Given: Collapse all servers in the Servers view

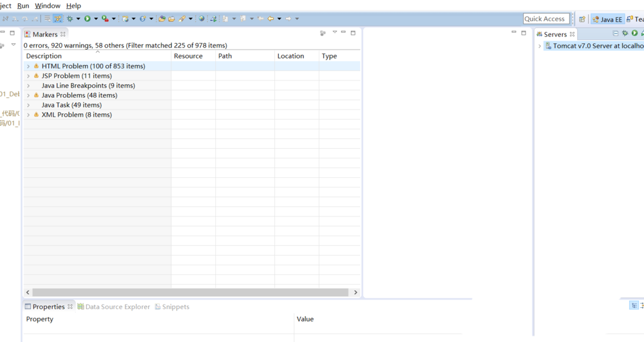Looking at the screenshot, I should pyautogui.click(x=615, y=33).
